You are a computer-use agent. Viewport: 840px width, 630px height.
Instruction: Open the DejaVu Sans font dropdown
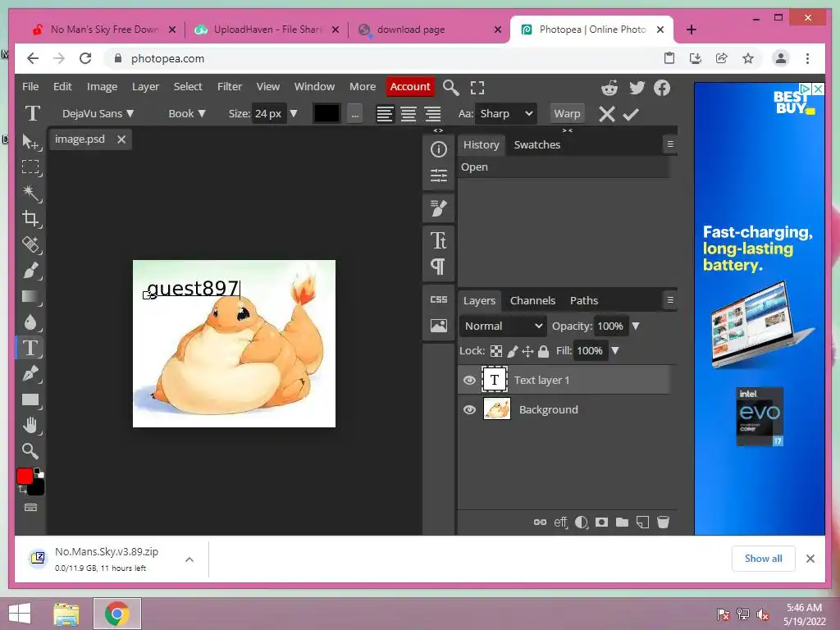pos(98,113)
